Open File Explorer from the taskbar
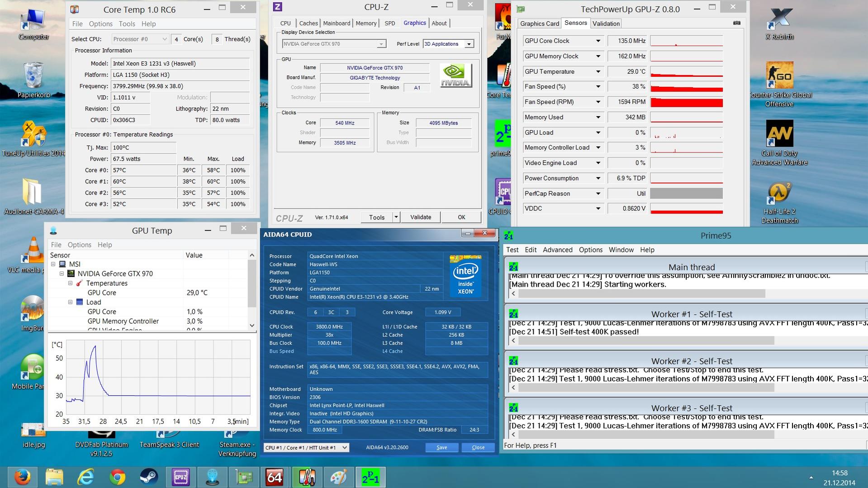Viewport: 868px width, 488px height. (x=54, y=477)
